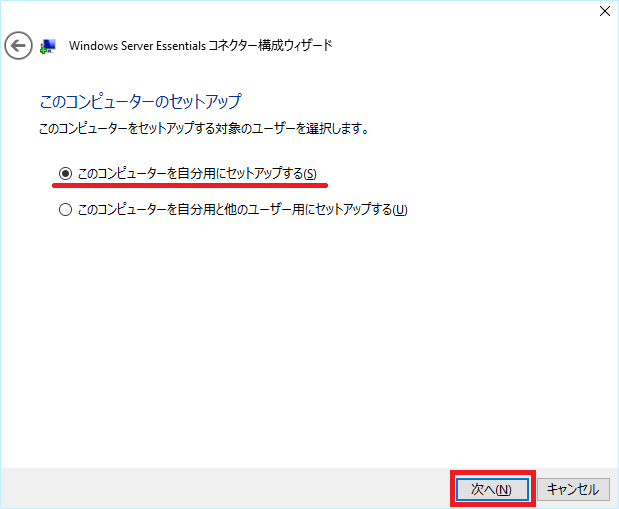Click the heading このコンピューターのセットアップ
The height and width of the screenshot is (509, 619).
141,102
